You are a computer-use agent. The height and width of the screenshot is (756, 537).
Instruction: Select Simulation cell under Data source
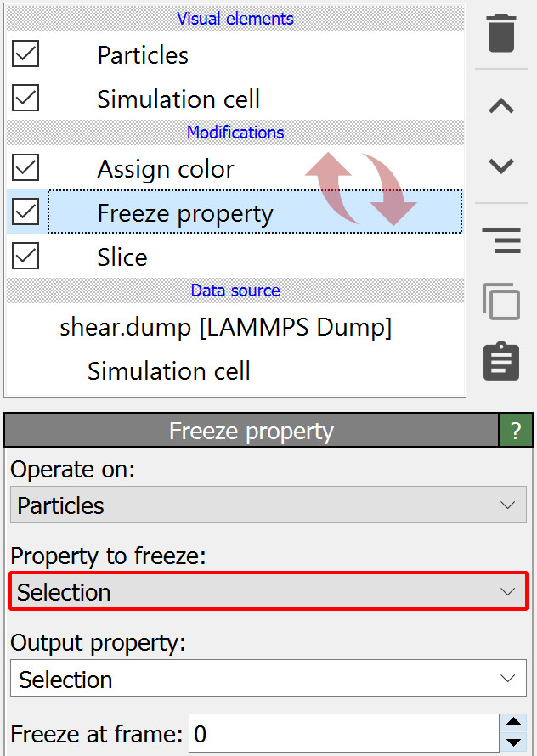(168, 371)
